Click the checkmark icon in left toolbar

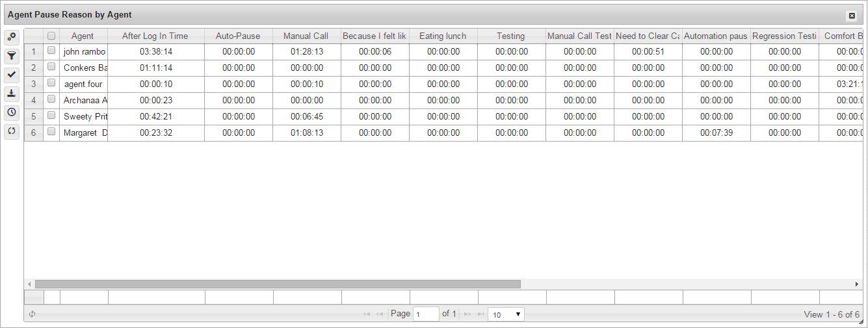pos(12,75)
